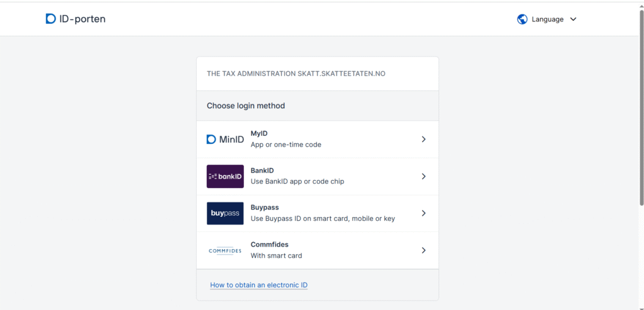Click the globe icon beside Language
This screenshot has width=644, height=310.
(522, 19)
